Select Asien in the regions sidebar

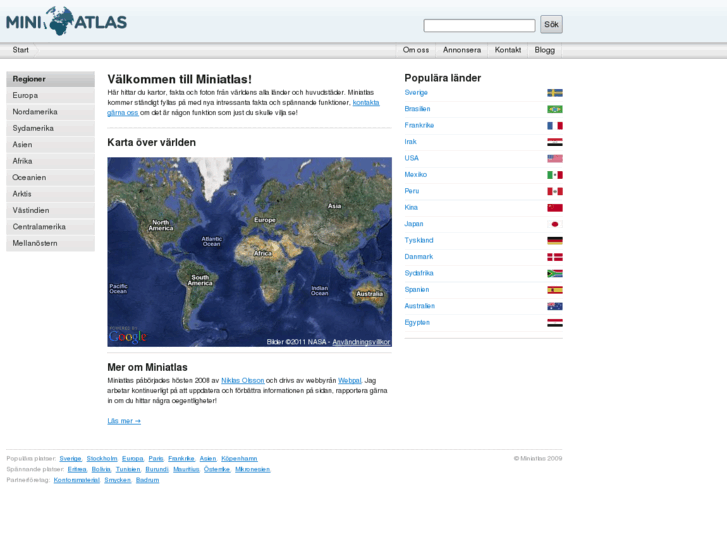51,145
